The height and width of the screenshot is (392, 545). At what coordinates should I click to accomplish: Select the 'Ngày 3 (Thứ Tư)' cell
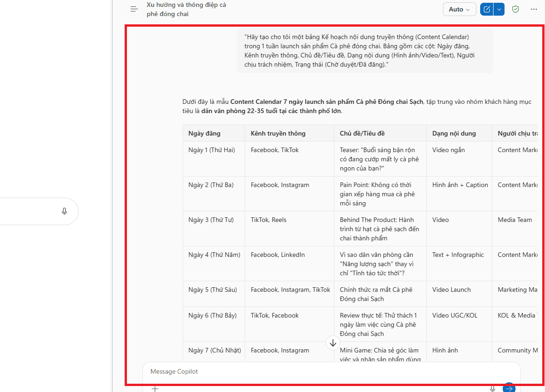(x=214, y=229)
